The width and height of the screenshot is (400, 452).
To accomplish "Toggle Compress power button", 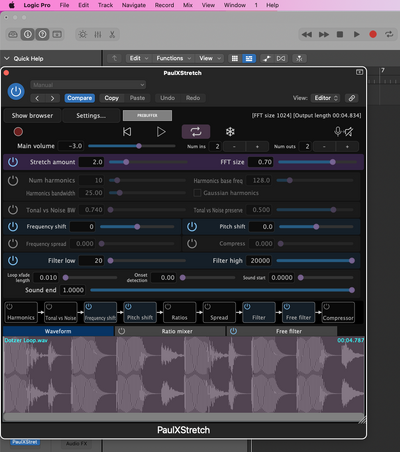I will click(192, 244).
